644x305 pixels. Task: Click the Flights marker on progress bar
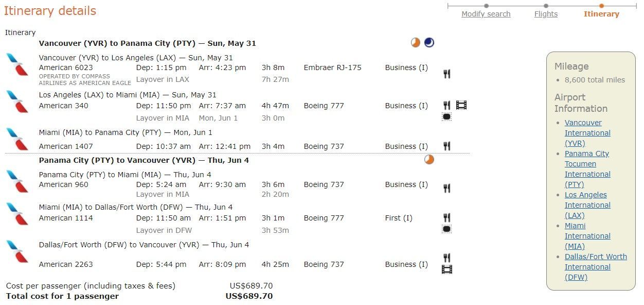coord(546,6)
